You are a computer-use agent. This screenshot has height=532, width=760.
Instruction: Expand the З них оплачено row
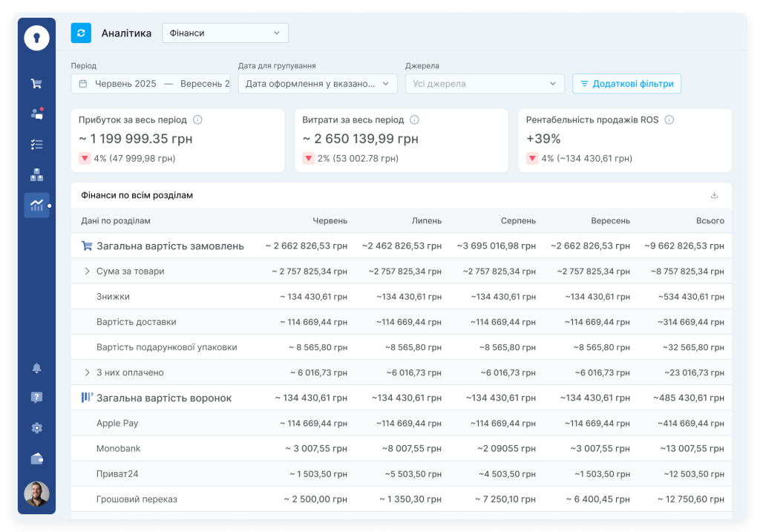(x=87, y=372)
